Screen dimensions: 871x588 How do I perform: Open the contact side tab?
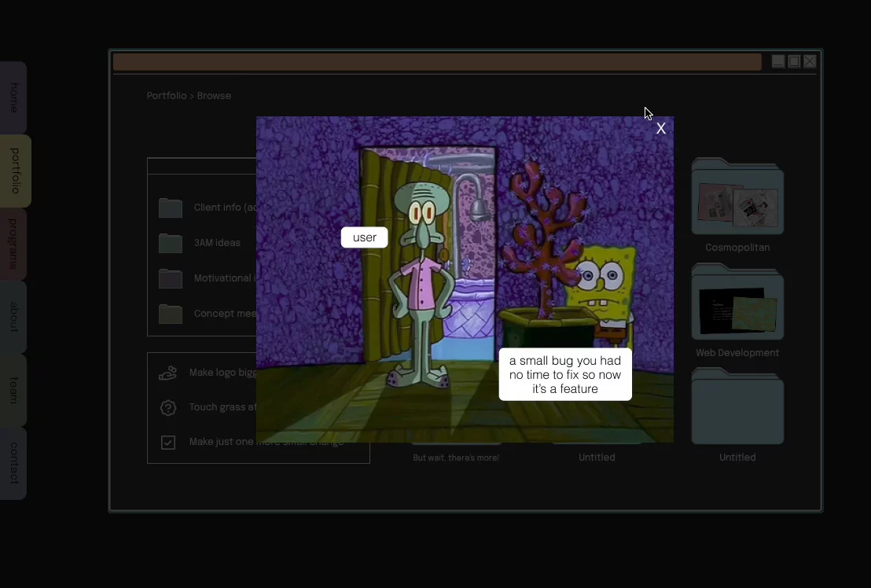[13, 463]
